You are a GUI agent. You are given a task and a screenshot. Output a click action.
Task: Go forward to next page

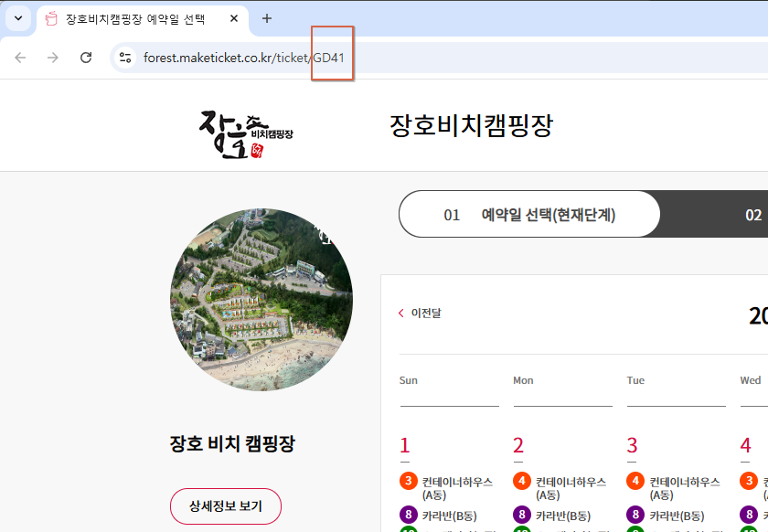pos(53,58)
